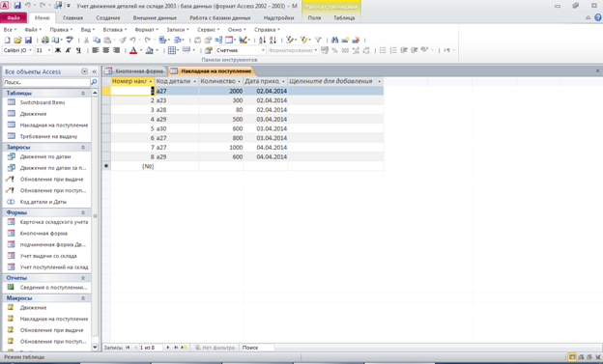The width and height of the screenshot is (603, 364).
Task: Click the Toggle filter funnel icon
Action: click(318, 40)
